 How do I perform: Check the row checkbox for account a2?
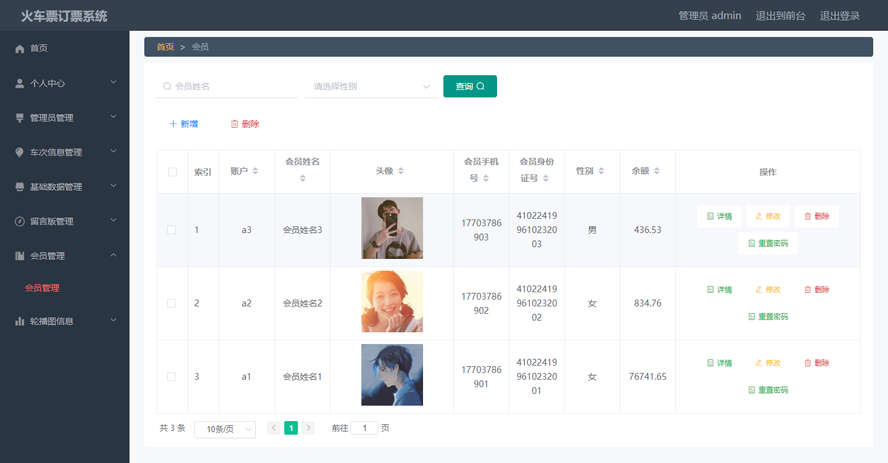tap(171, 303)
